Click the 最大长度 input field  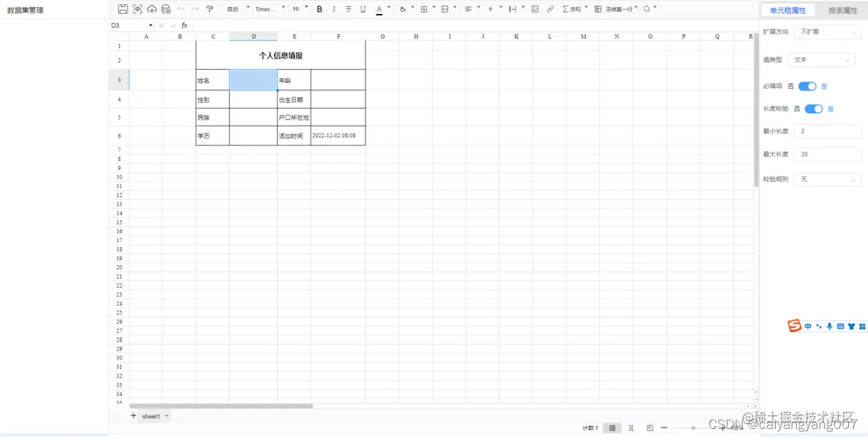[827, 154]
